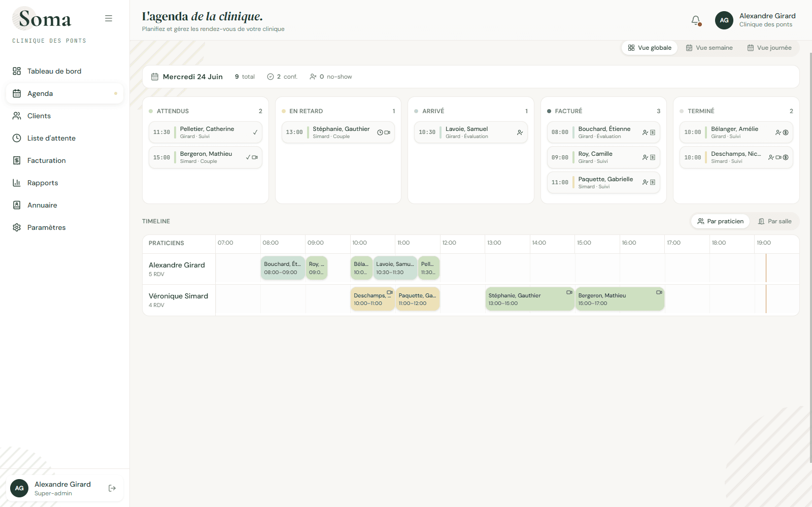Open Annuaire in the sidebar

(x=64, y=205)
